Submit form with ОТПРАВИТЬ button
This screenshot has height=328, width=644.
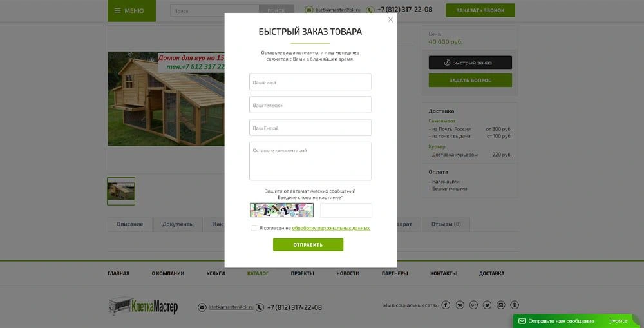[x=308, y=245]
